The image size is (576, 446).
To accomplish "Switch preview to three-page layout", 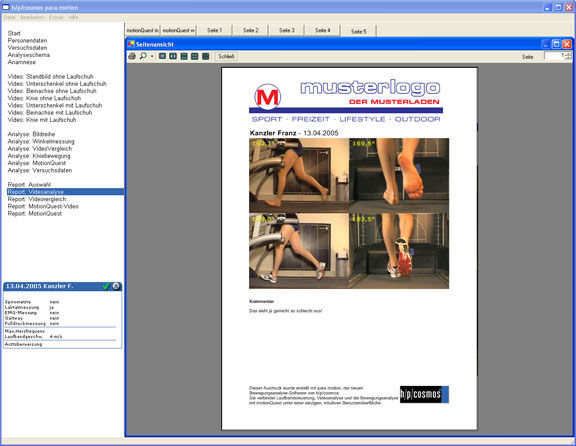I will [184, 56].
